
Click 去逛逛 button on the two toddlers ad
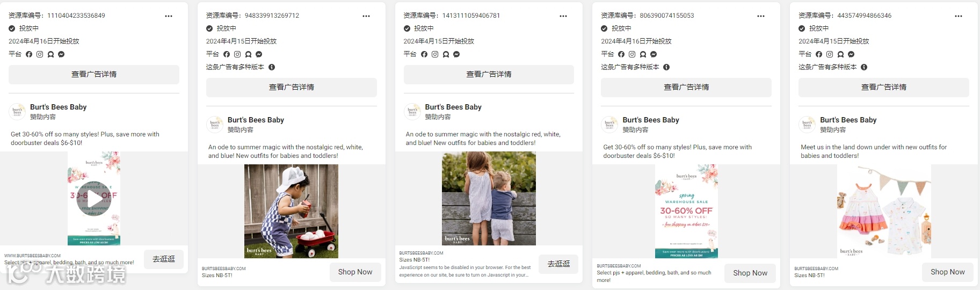click(559, 264)
